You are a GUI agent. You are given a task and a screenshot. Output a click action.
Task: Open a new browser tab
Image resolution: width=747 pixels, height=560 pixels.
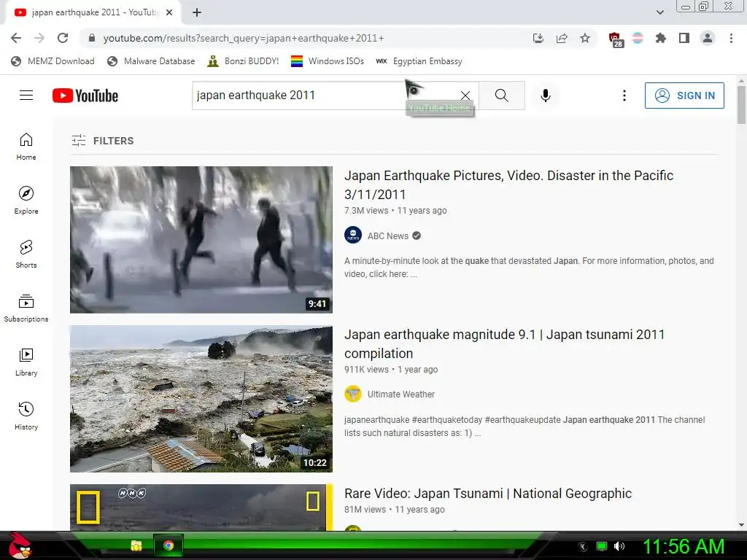point(197,12)
